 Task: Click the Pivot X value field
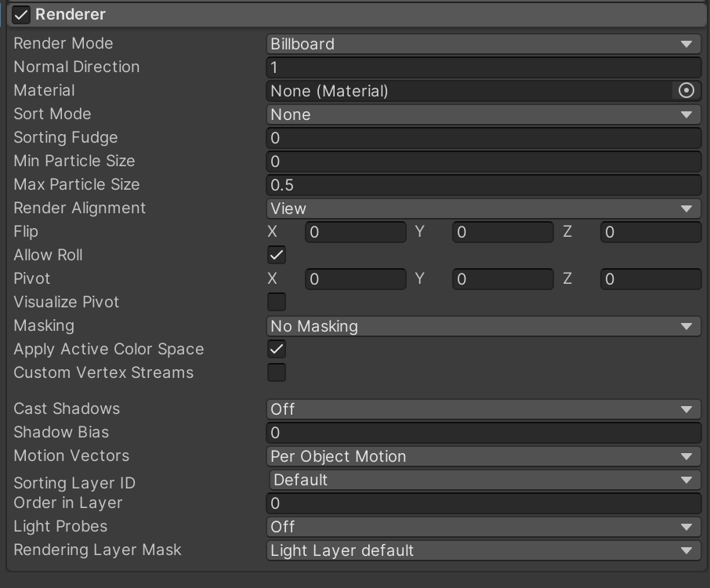(356, 279)
